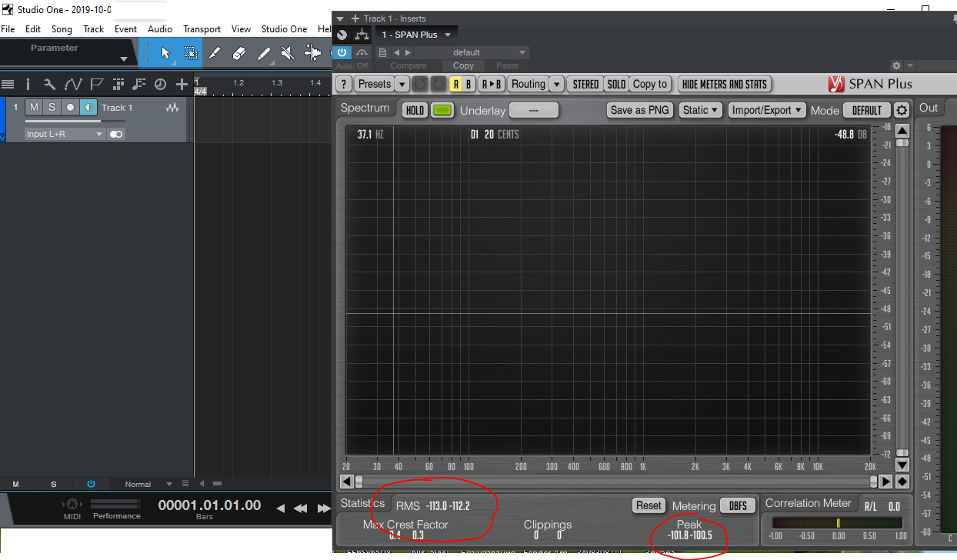The image size is (957, 560).
Task: Open Presets arrow dropdown in SPAN
Action: [x=402, y=84]
